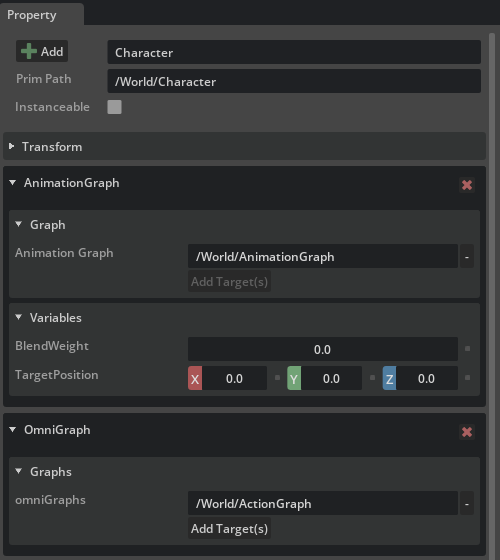Click the green Y label of TargetPosition
The width and height of the screenshot is (500, 560).
294,378
